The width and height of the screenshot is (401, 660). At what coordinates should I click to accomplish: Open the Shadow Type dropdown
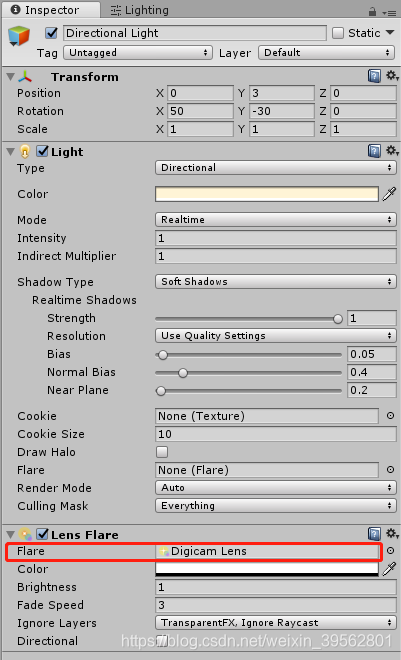point(276,282)
